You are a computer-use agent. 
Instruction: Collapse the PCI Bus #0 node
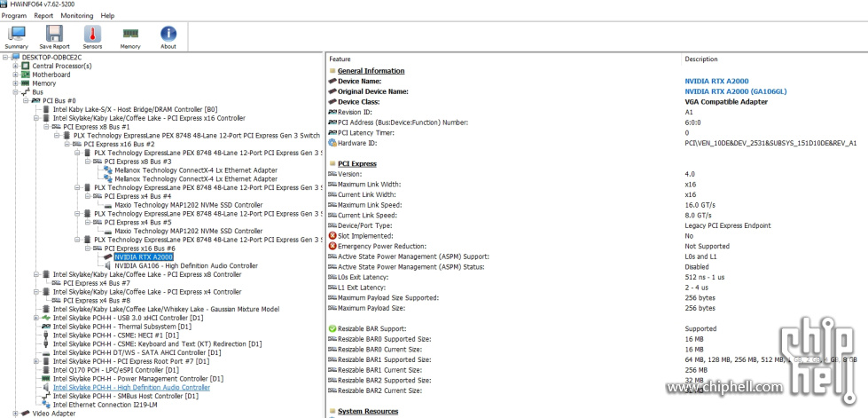26,101
